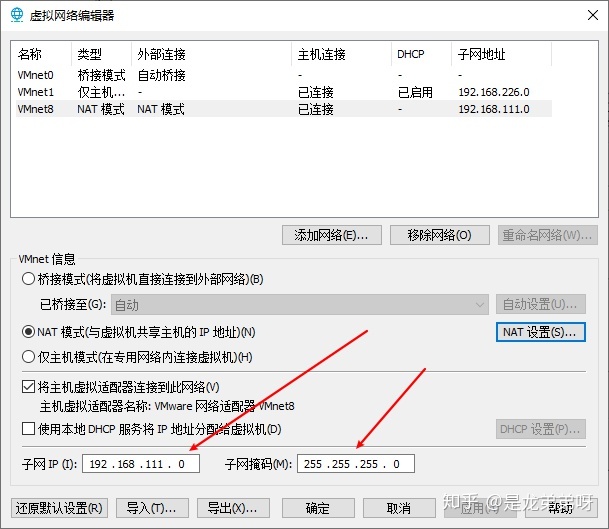This screenshot has height=529, width=609.
Task: Click the Virtual Network Editor globe icon
Action: coord(17,14)
